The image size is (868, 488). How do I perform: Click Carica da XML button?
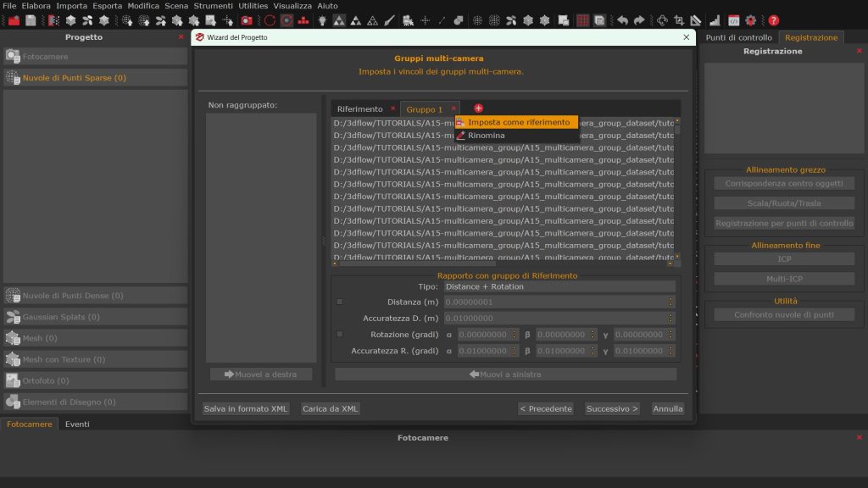330,409
